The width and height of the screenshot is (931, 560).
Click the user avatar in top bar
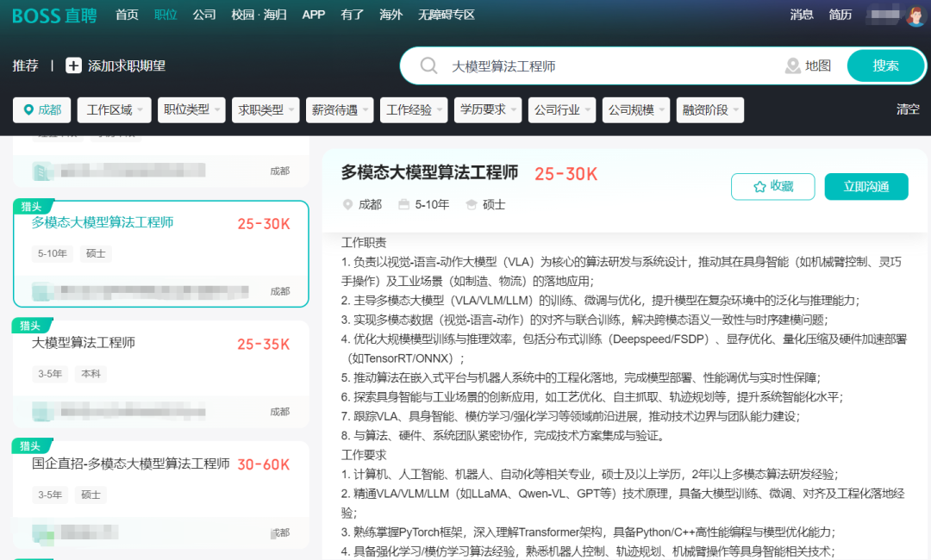(x=916, y=15)
